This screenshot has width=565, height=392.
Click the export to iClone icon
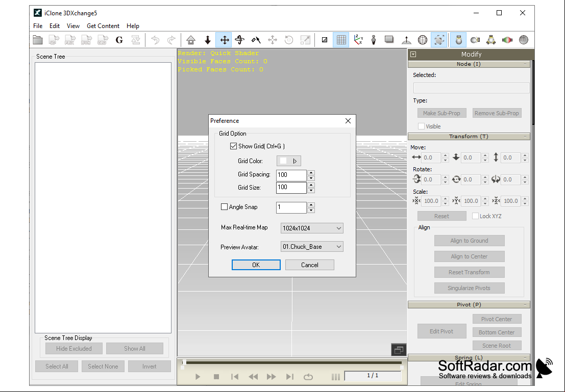click(x=54, y=40)
